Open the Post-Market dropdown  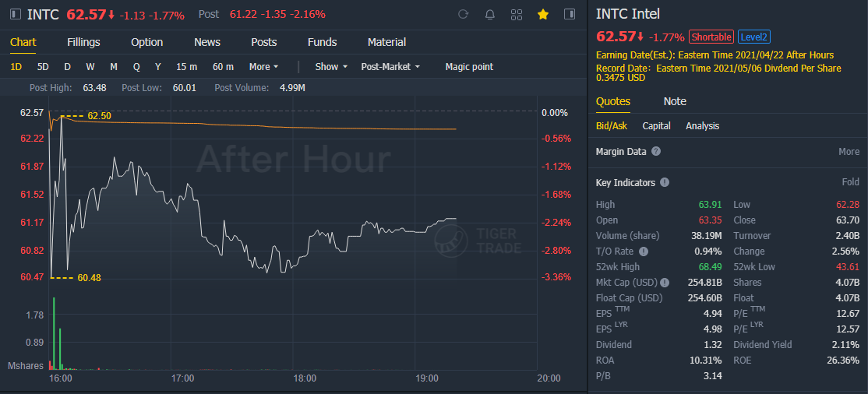[390, 67]
